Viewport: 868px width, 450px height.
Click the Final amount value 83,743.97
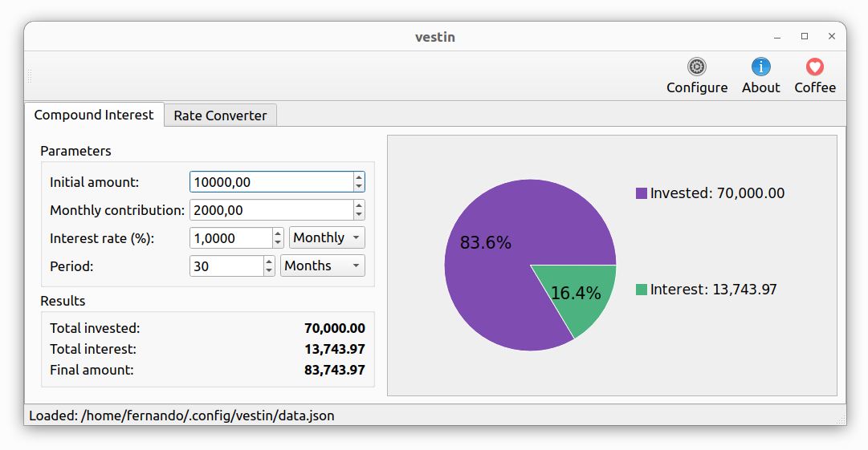tap(334, 371)
